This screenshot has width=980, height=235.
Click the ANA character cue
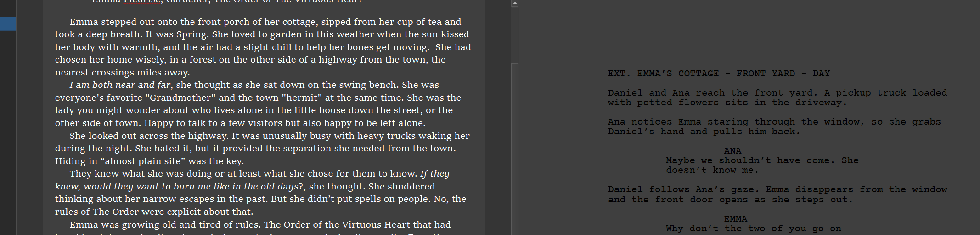click(x=732, y=151)
